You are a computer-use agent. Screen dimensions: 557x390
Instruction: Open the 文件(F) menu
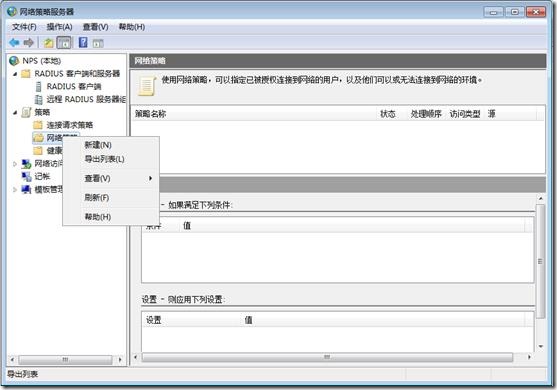(24, 27)
